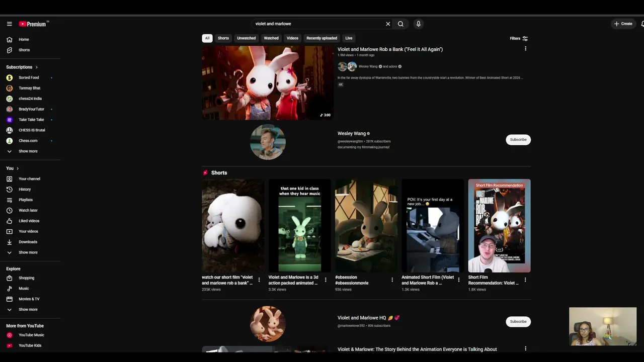This screenshot has width=644, height=362.
Task: Open options for #obsession short
Action: coord(392,280)
